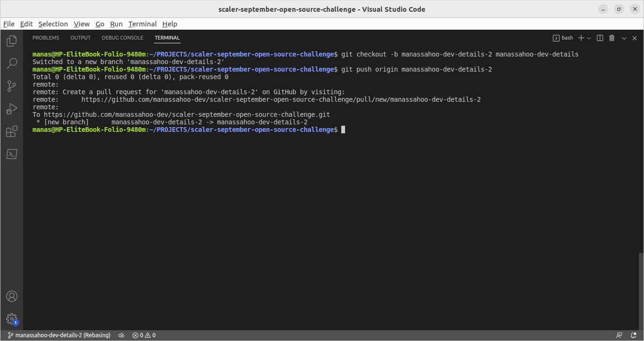The width and height of the screenshot is (644, 341).
Task: Switch to the OUTPUT tab
Action: pyautogui.click(x=80, y=38)
